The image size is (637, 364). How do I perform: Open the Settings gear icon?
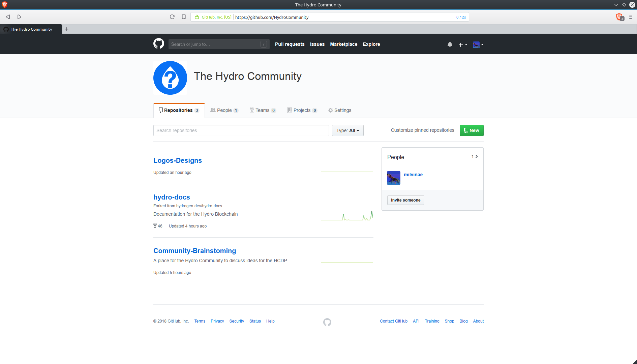pyautogui.click(x=331, y=110)
